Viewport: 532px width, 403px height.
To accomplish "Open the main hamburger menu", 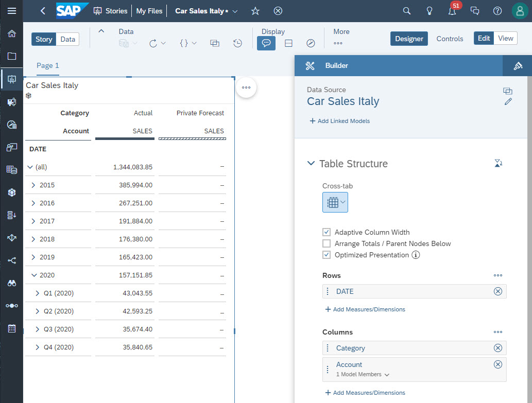I will pos(11,11).
